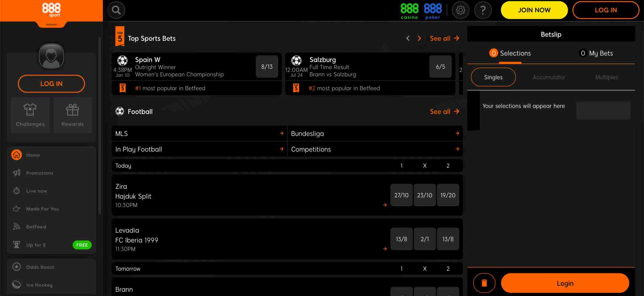The height and width of the screenshot is (296, 644).
Task: Show previous Top Sports Bets card
Action: (x=408, y=38)
